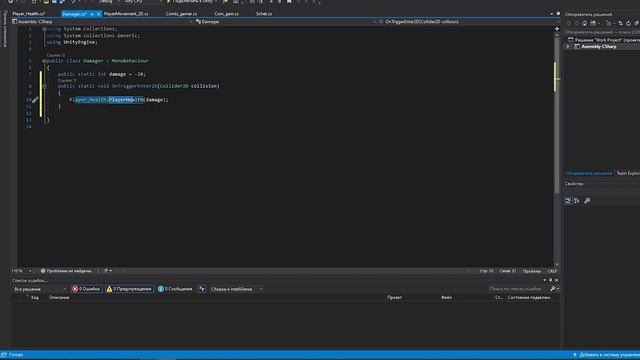Collapse the OnTriggerEnter2D method body
The height and width of the screenshot is (360, 640).
click(x=44, y=86)
